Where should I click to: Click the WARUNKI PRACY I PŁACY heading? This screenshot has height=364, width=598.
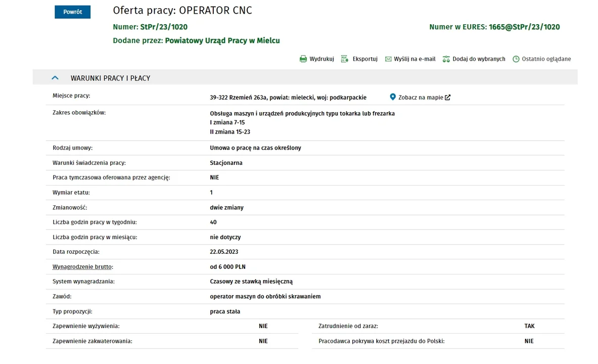tap(111, 78)
